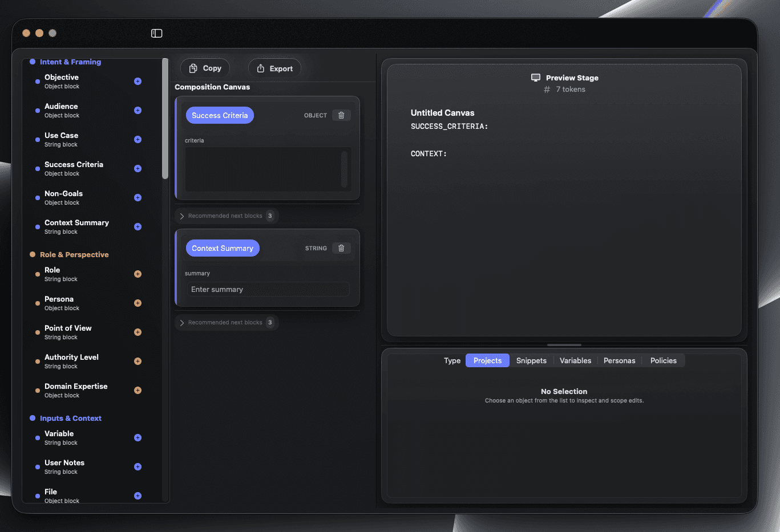Click the SUCCESS_CRITERIA: preview text
The height and width of the screenshot is (532, 780).
point(449,127)
